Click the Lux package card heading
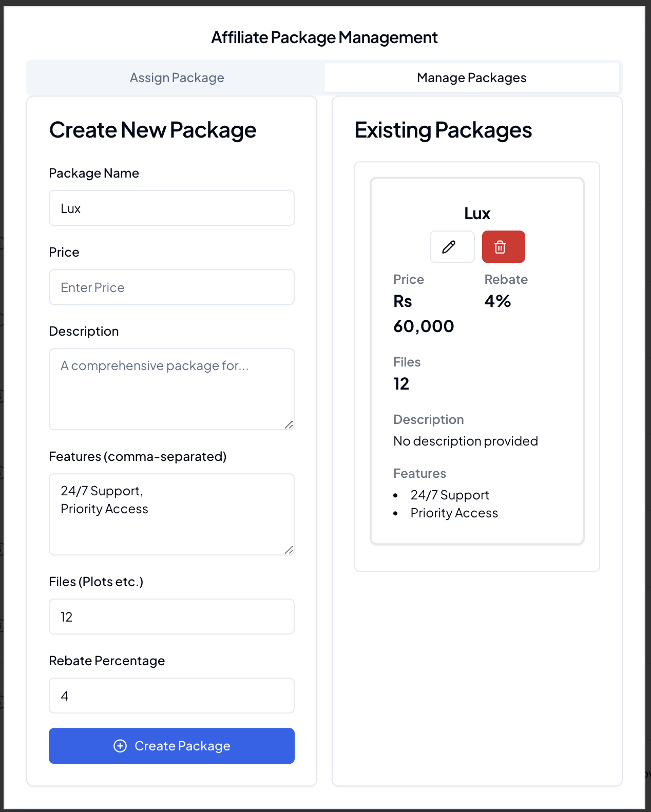 476,213
